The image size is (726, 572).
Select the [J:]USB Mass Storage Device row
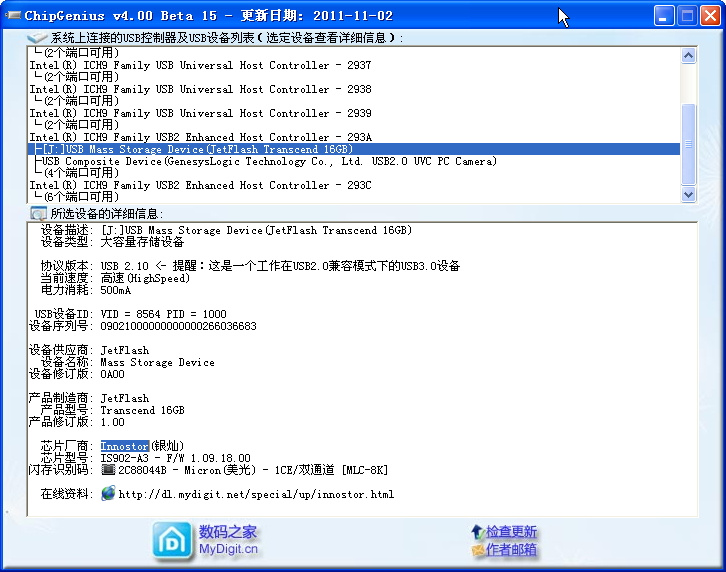coord(354,149)
